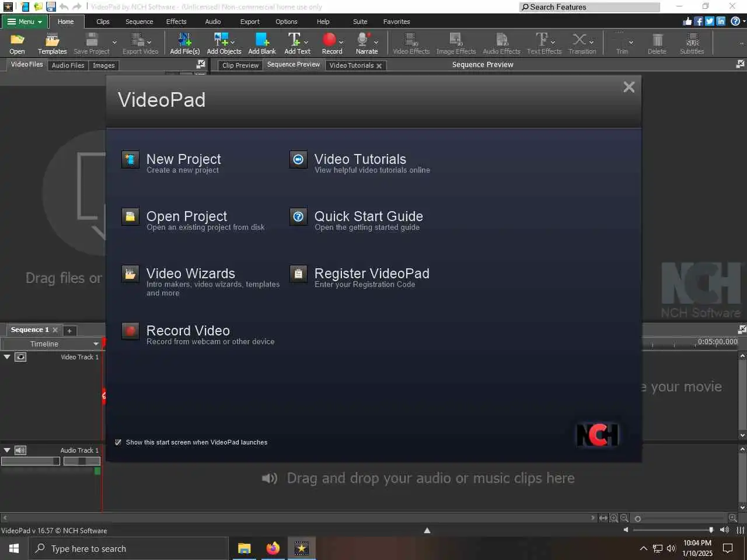This screenshot has width=747, height=560.
Task: Click the Video Wizards title link
Action: coord(191,274)
